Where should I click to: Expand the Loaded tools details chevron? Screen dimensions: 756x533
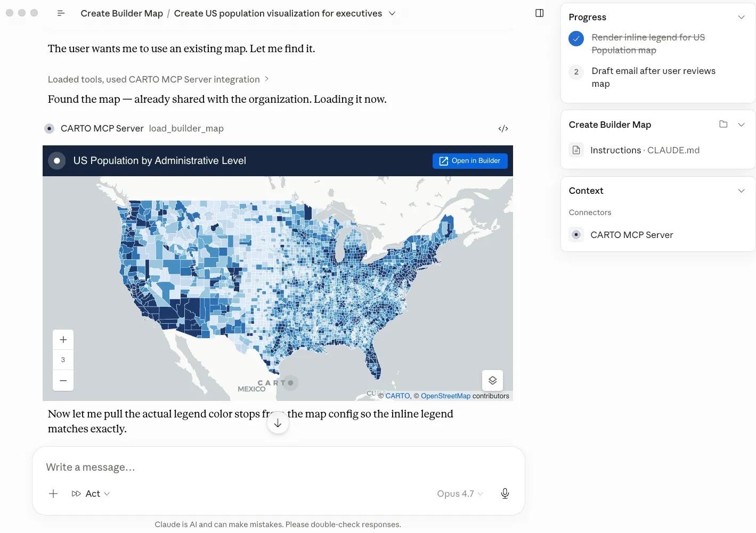(x=267, y=79)
